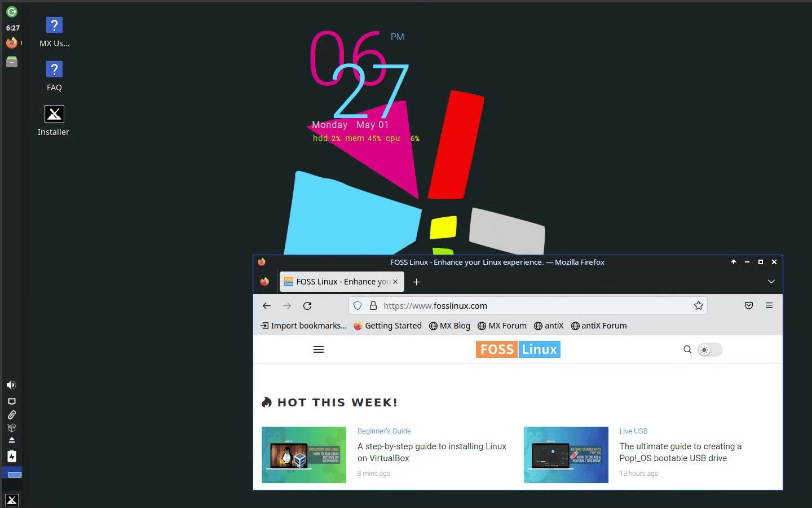Open the FAQ desktop icon
This screenshot has height=508, width=812.
coord(54,76)
